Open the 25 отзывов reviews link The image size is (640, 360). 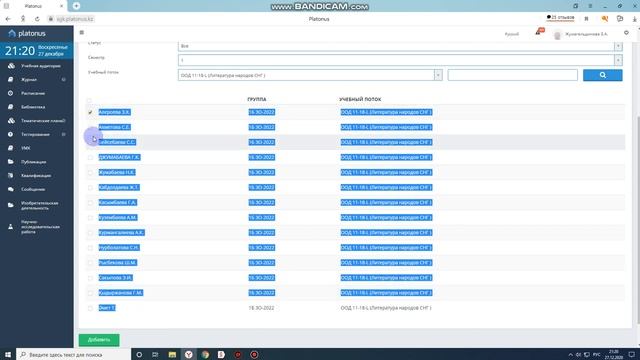coord(560,18)
